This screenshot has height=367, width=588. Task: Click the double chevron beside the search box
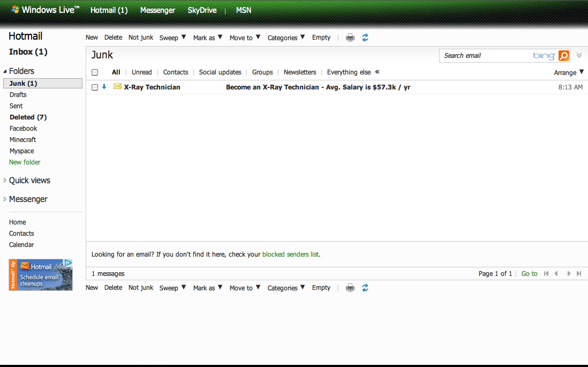point(579,55)
